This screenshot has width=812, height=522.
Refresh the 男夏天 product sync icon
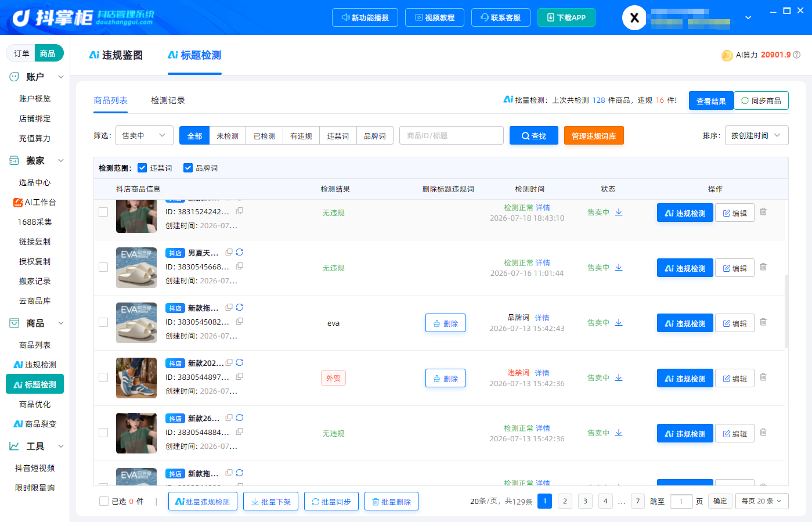click(x=240, y=252)
